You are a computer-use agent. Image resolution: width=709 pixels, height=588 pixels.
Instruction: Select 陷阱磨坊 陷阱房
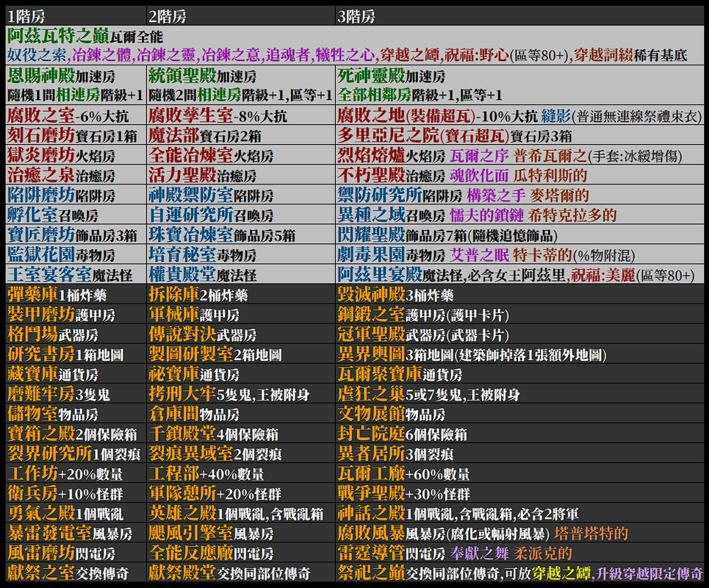pyautogui.click(x=76, y=195)
